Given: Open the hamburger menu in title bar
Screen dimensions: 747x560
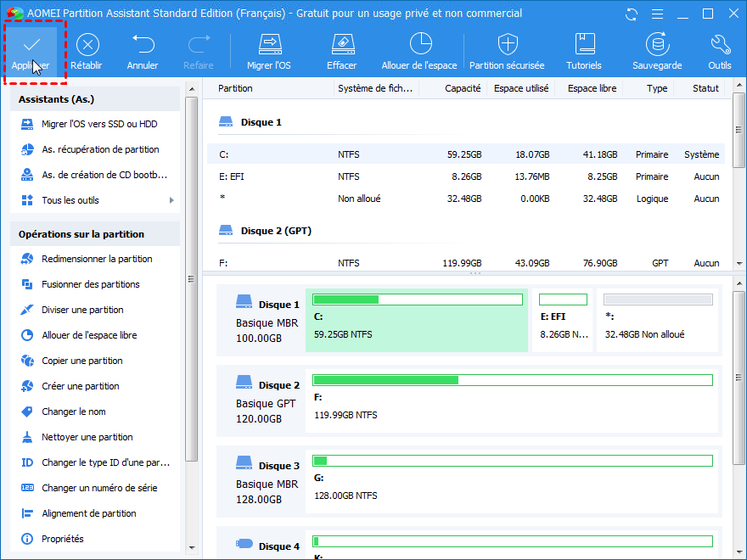Looking at the screenshot, I should [x=656, y=14].
